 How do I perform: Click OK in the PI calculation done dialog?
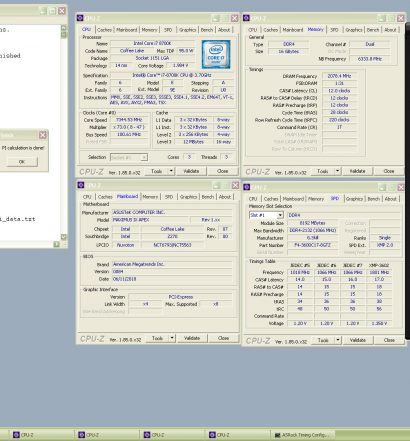(22, 162)
